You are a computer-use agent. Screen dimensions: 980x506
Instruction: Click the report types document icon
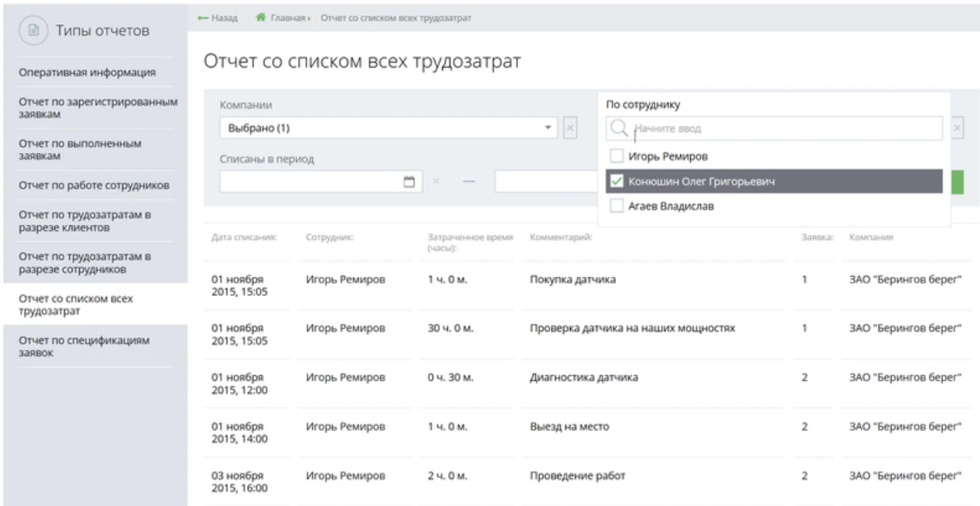(x=34, y=30)
